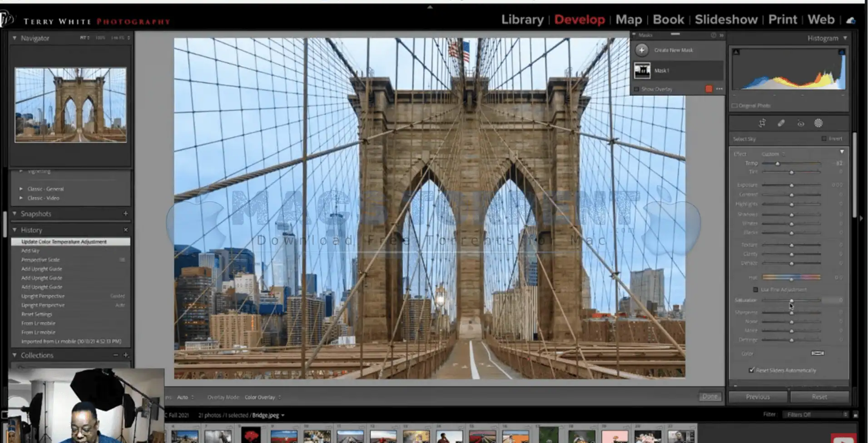The image size is (868, 443).
Task: Click the Saturation slider handle
Action: click(791, 301)
